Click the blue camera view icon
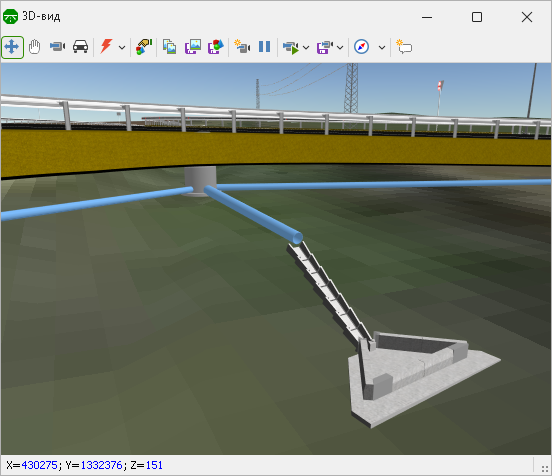Image resolution: width=552 pixels, height=476 pixels. tap(57, 46)
